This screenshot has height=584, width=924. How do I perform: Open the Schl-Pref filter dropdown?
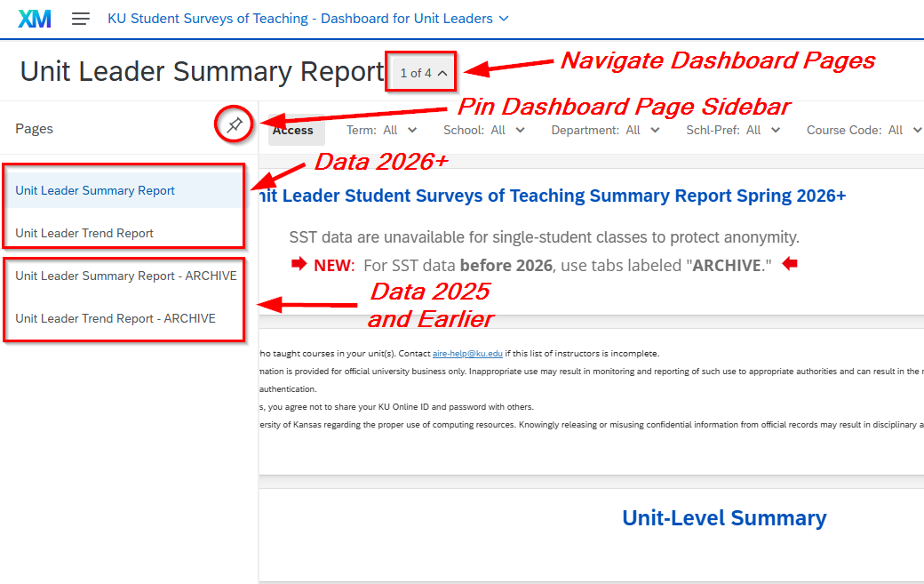[x=733, y=131]
